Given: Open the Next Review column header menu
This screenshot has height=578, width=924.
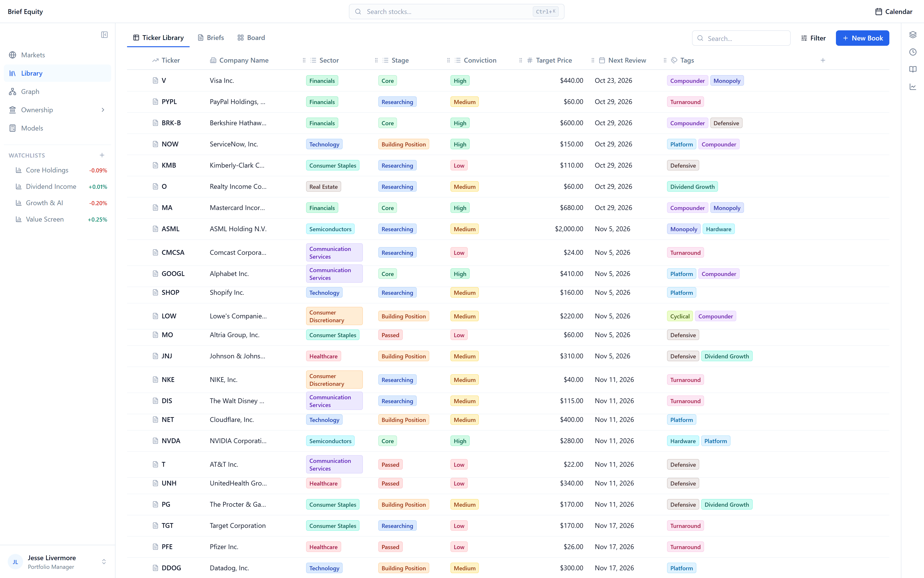Looking at the screenshot, I should click(x=623, y=60).
